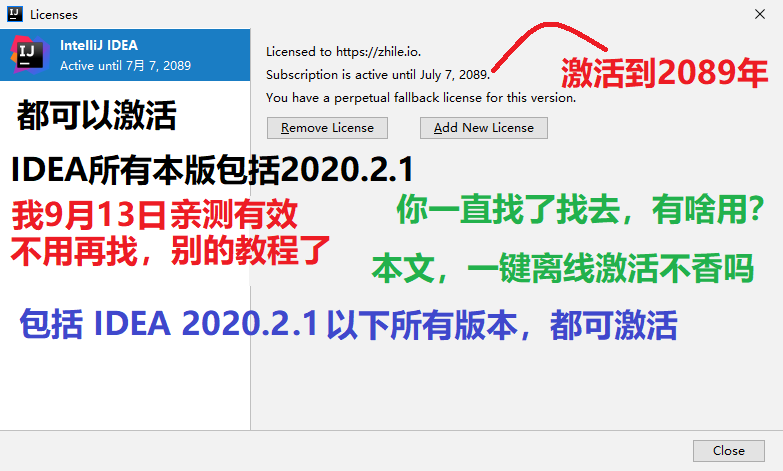Click the IntelliJ IDEA product logo icon
783x471 pixels.
pos(29,54)
